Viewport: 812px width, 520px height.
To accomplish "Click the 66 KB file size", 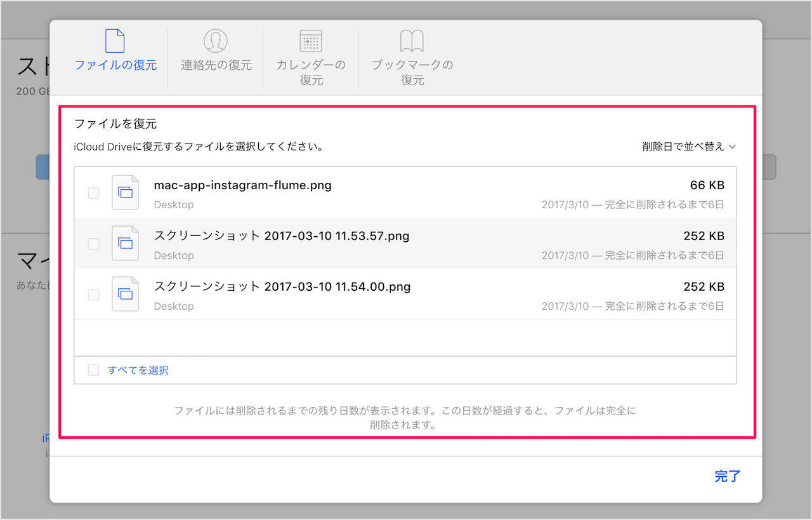I will pyautogui.click(x=707, y=185).
